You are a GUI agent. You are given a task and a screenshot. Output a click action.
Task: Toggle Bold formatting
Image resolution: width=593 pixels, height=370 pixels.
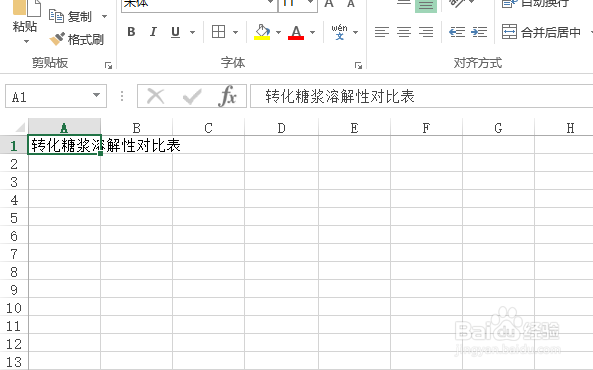131,32
